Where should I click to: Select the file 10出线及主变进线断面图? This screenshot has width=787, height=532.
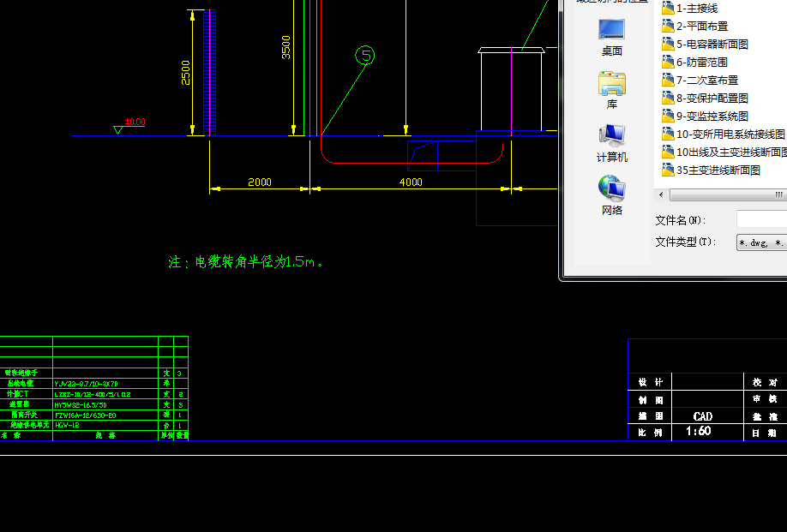pyautogui.click(x=724, y=152)
